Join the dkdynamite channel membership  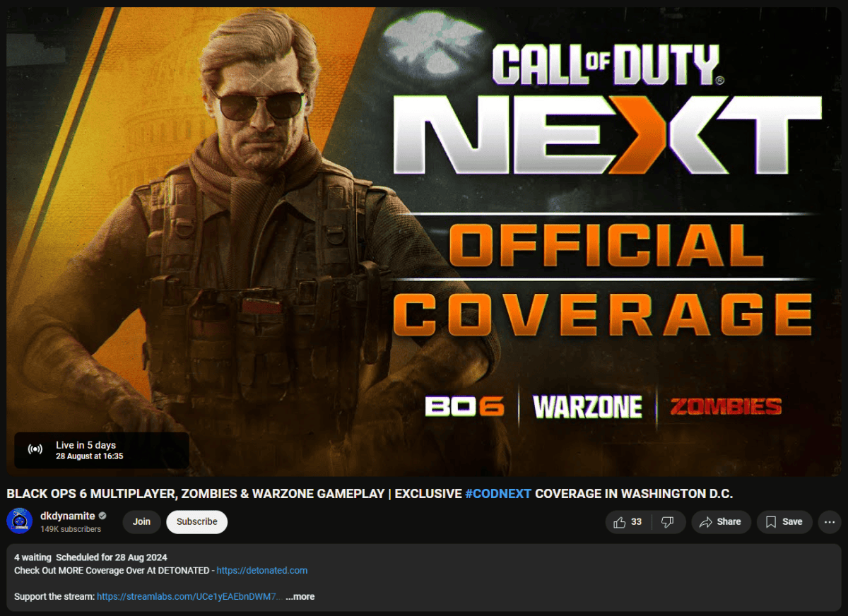[142, 522]
